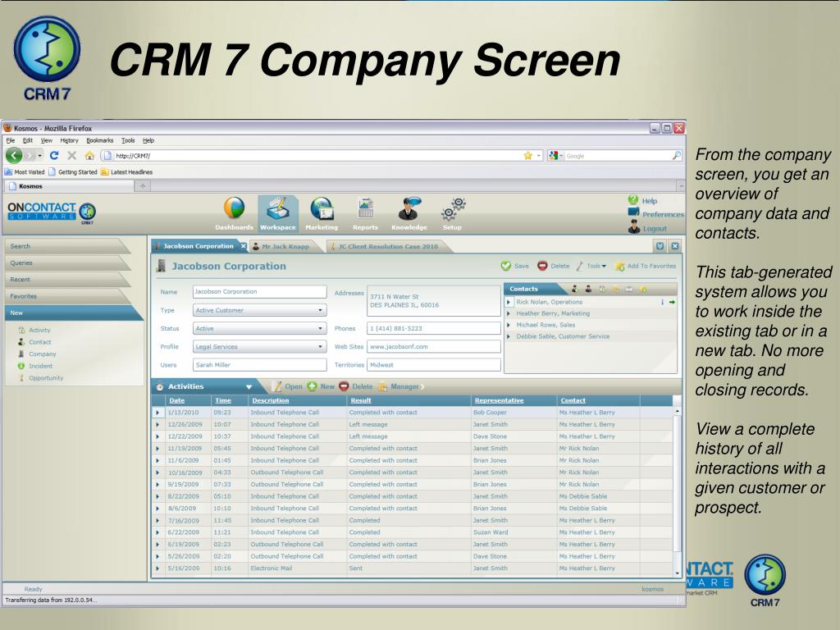Open the Help link
This screenshot has width=840, height=630.
[643, 200]
